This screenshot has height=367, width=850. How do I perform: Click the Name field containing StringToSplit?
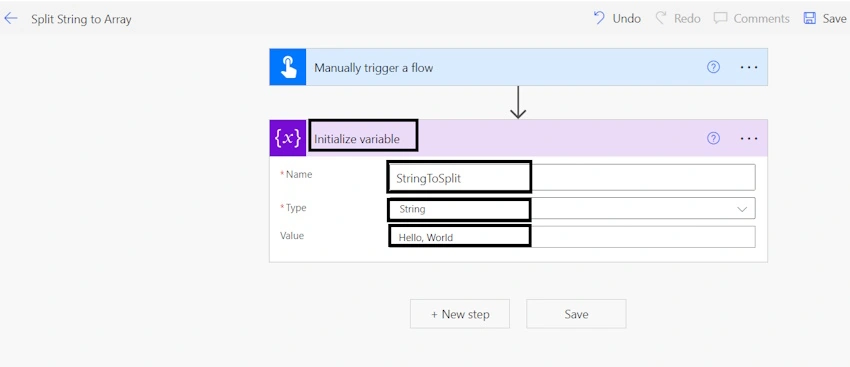click(571, 177)
